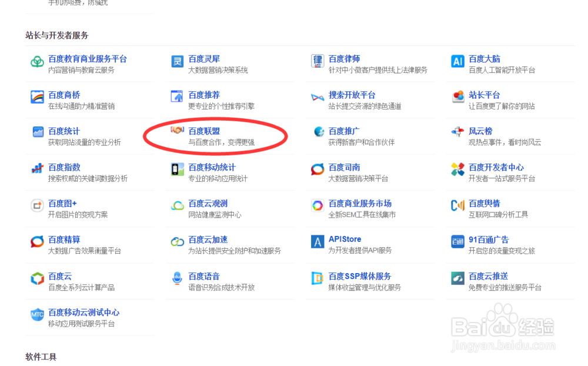The image size is (588, 366).
Task: Click the 百度司南 icon
Action: coord(318,169)
